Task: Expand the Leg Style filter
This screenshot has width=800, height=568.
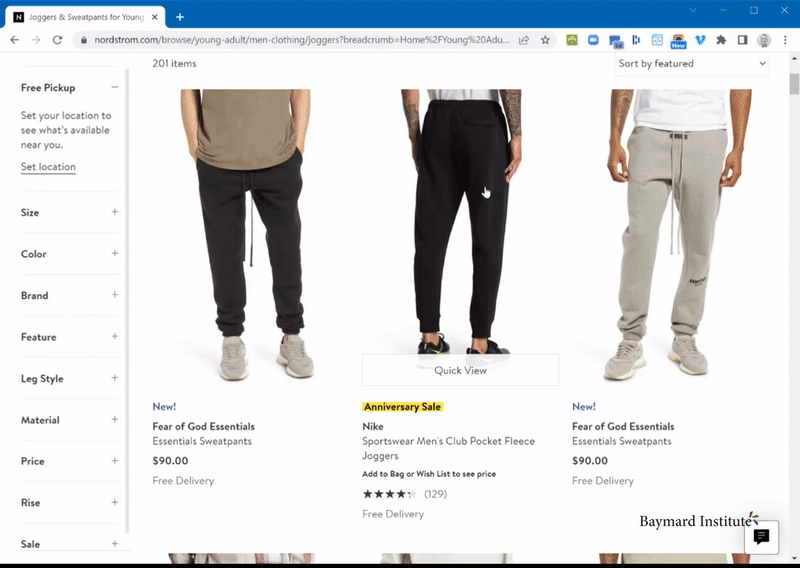Action: click(115, 379)
